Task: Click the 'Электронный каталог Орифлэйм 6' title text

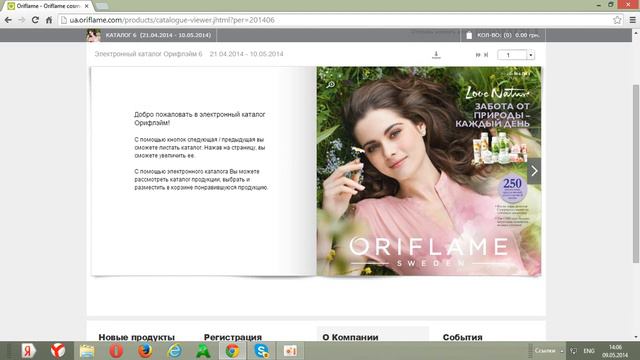Action: 149,54
